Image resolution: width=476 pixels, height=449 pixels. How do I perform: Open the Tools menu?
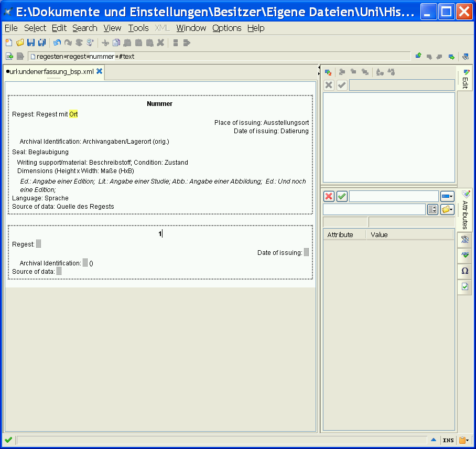138,28
